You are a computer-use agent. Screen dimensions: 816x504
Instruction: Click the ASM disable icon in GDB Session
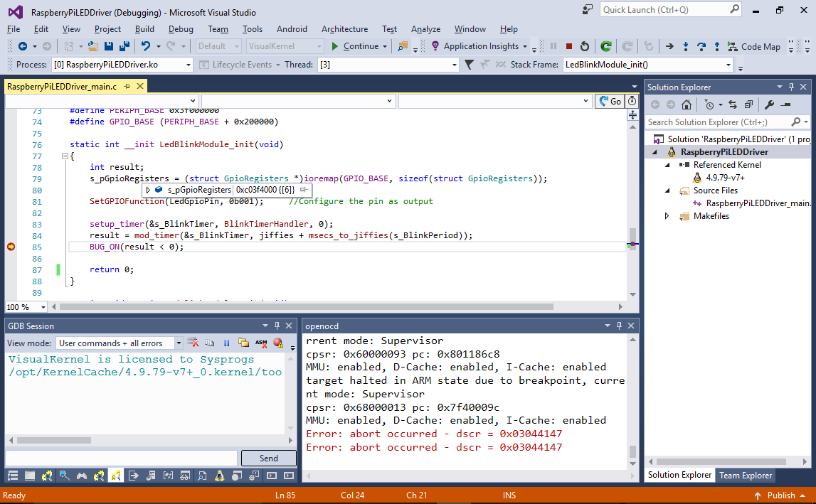(261, 343)
